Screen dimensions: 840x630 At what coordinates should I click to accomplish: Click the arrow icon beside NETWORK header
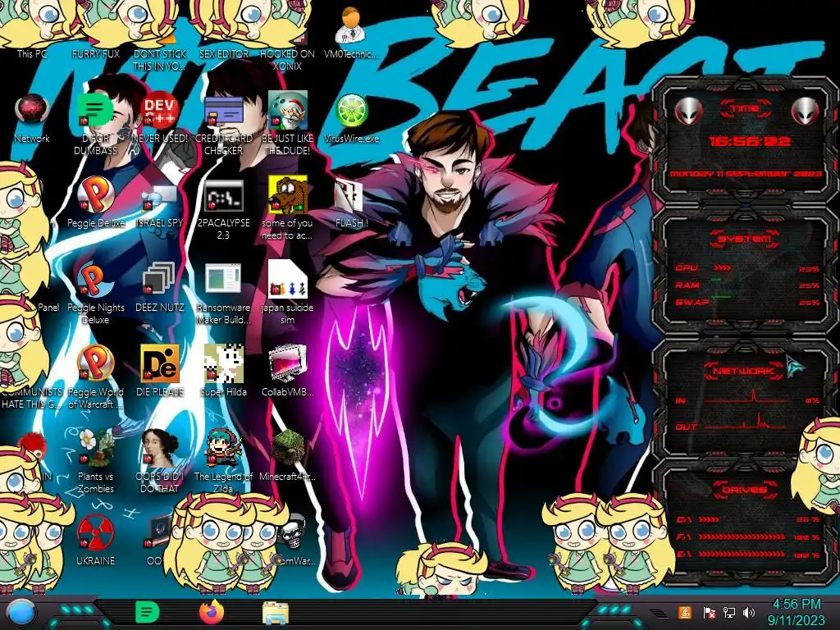tap(795, 367)
